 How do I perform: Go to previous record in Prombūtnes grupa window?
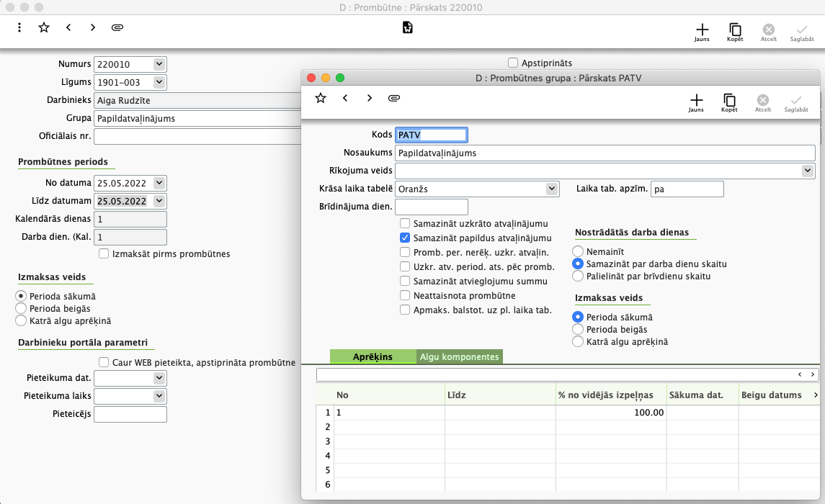coord(345,98)
